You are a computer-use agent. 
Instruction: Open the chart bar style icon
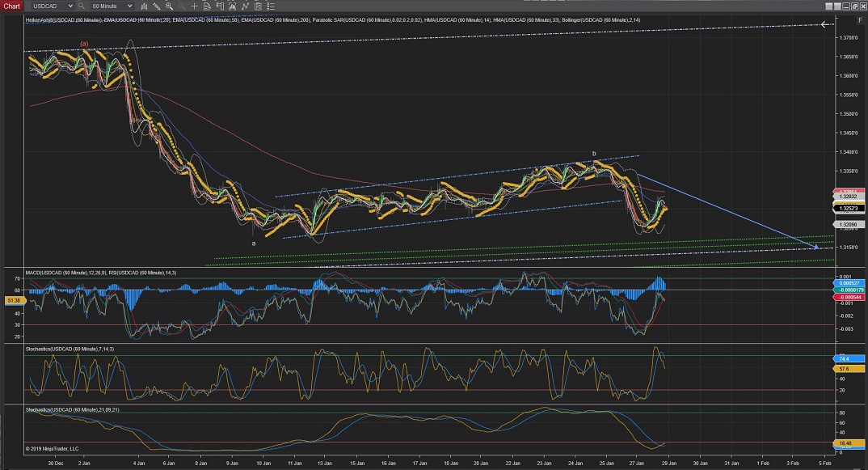point(144,6)
